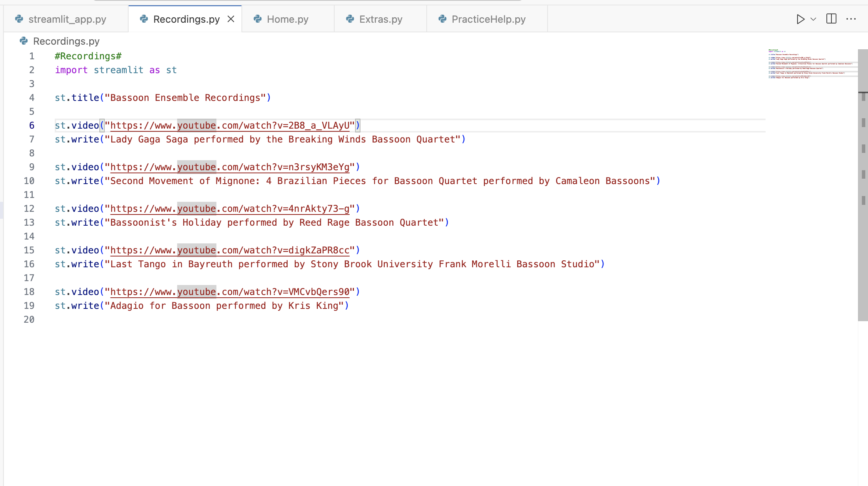The width and height of the screenshot is (868, 486).
Task: Run the Python file with play icon
Action: [x=800, y=19]
